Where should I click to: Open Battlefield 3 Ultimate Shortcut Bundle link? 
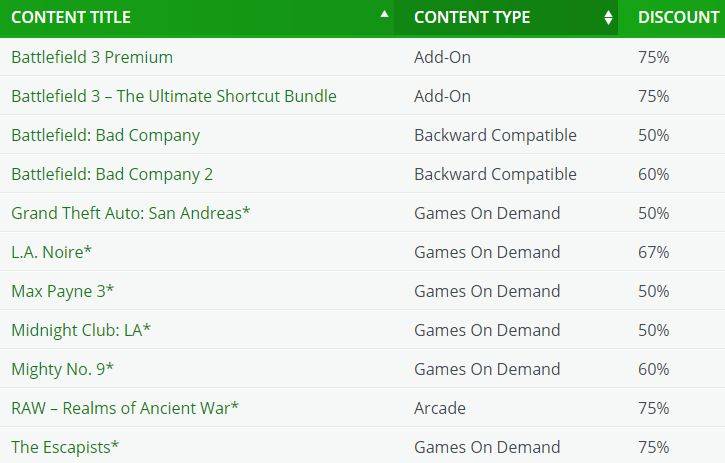coord(174,96)
